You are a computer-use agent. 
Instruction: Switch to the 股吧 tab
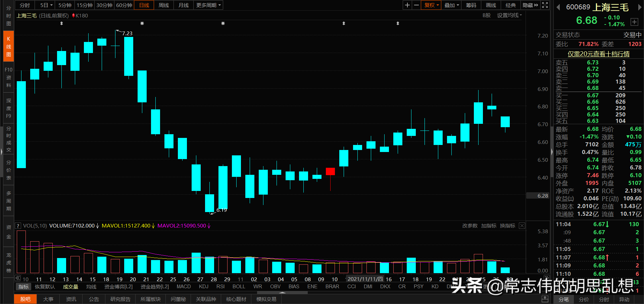(x=25, y=299)
